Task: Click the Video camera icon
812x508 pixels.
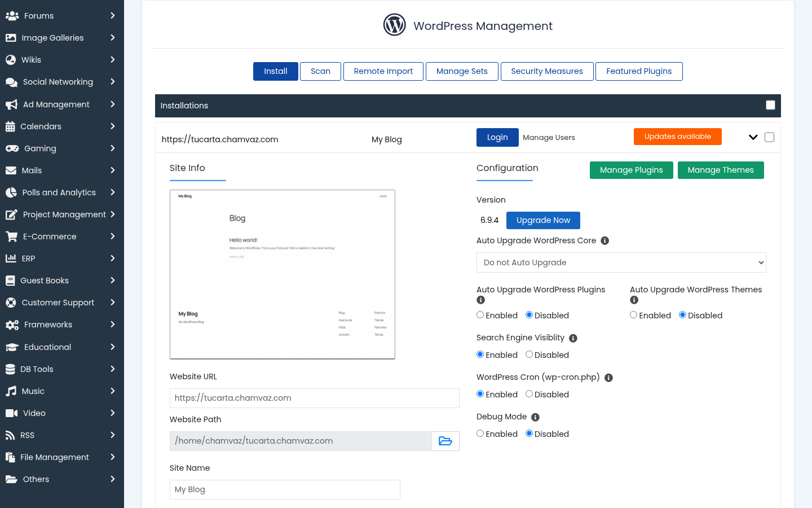Action: click(x=11, y=413)
